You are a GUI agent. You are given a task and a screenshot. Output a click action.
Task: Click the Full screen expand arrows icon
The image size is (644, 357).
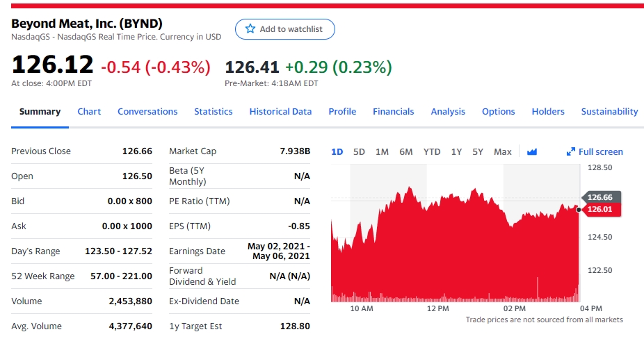pyautogui.click(x=570, y=152)
